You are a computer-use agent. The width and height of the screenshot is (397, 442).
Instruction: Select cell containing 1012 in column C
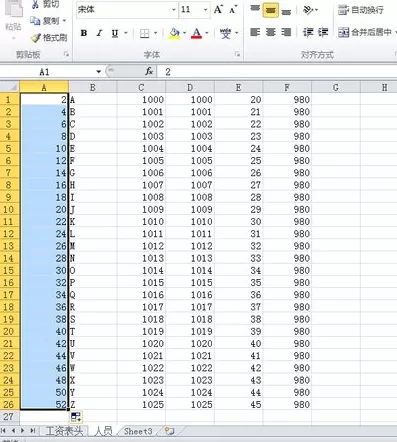pos(141,246)
